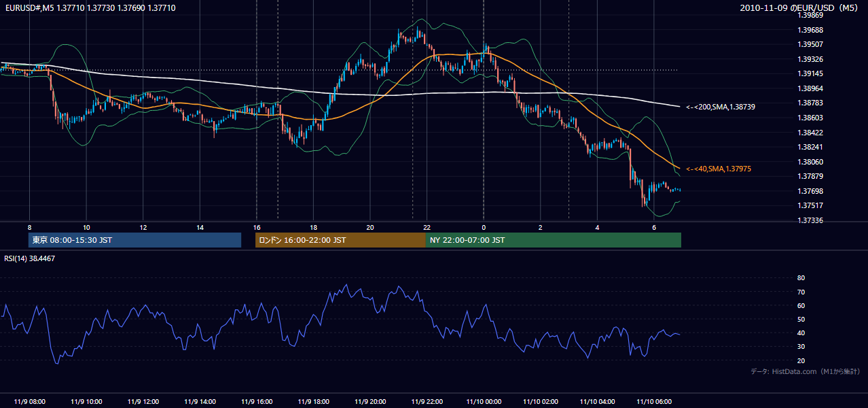Click price axis value 1.39145
This screenshot has width=868, height=408.
click(x=810, y=73)
